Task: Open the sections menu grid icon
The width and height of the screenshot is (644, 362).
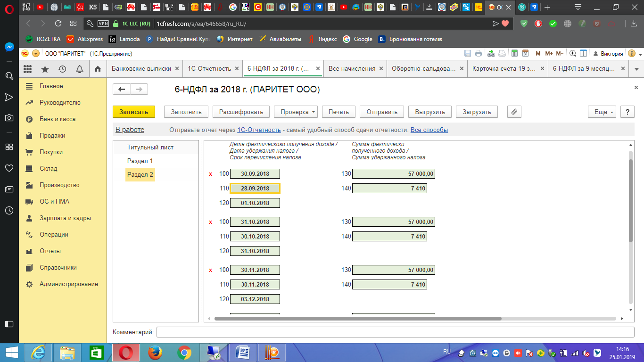Action: tap(27, 69)
